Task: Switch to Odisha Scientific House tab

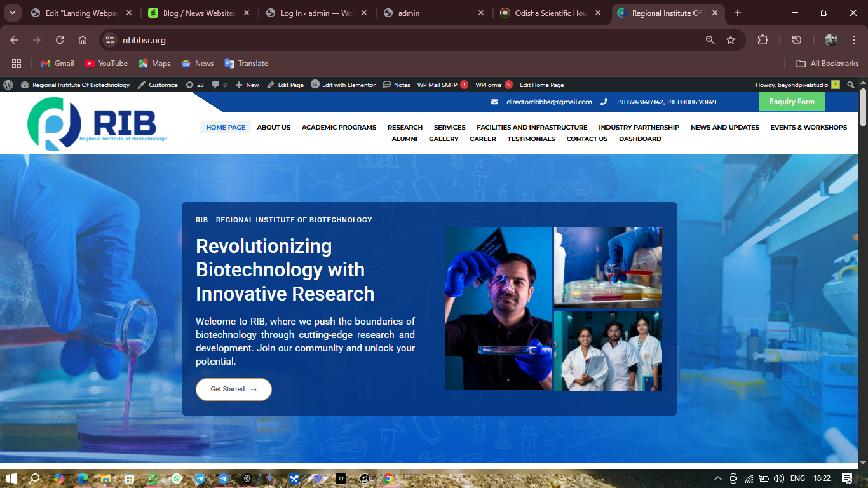Action: pos(550,13)
